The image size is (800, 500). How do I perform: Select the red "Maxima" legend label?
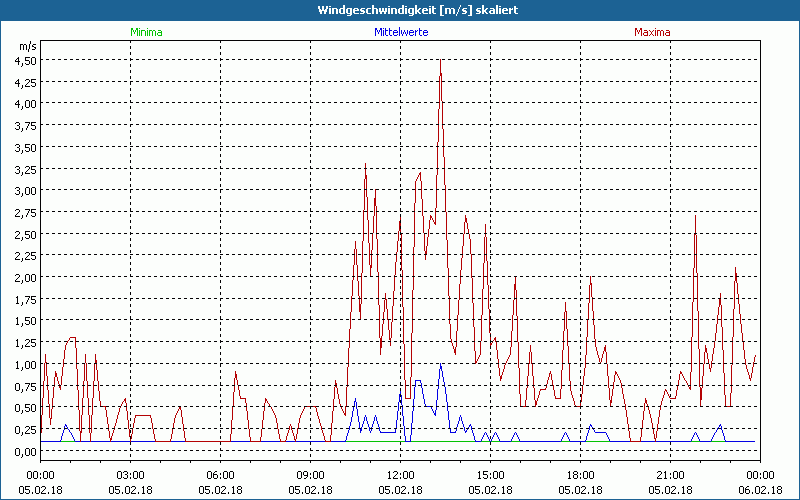pyautogui.click(x=652, y=32)
